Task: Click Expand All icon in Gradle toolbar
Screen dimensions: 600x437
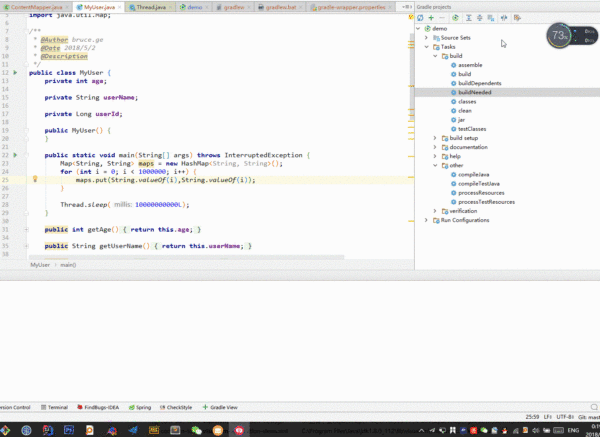Action: point(467,17)
